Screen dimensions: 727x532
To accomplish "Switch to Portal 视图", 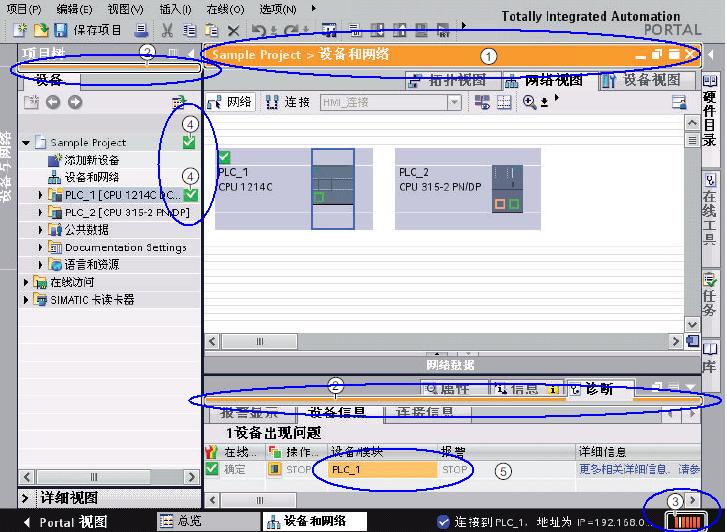I will click(x=66, y=522).
